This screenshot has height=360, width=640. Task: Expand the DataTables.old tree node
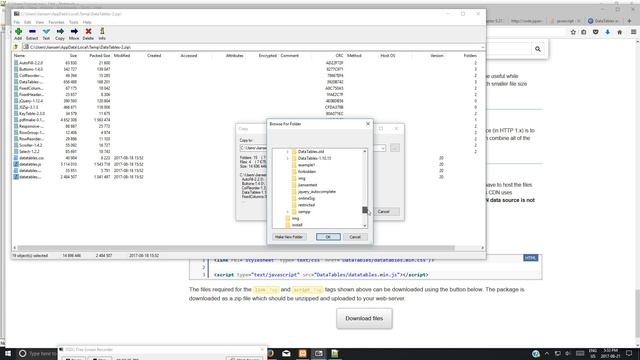pyautogui.click(x=287, y=151)
